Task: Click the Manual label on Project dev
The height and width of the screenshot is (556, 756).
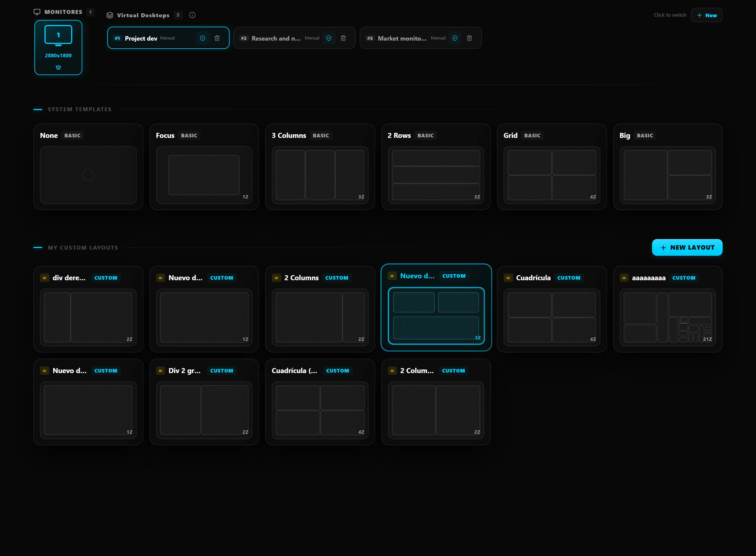Action: point(167,38)
